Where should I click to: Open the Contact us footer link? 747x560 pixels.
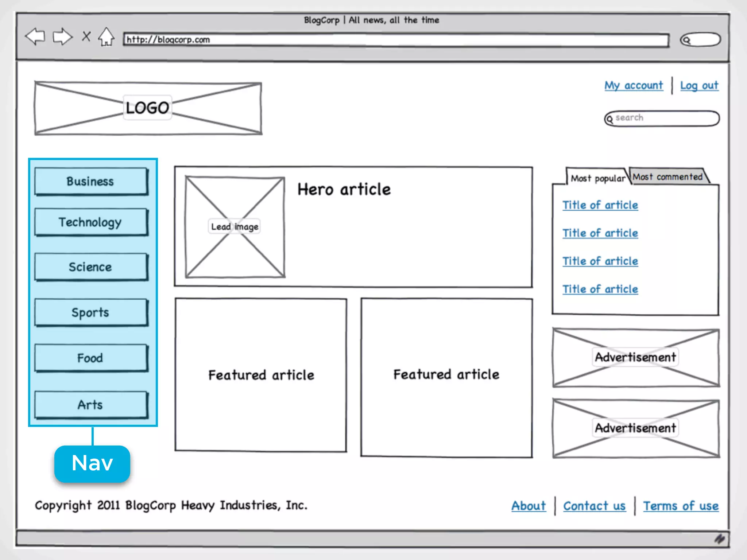click(x=594, y=506)
